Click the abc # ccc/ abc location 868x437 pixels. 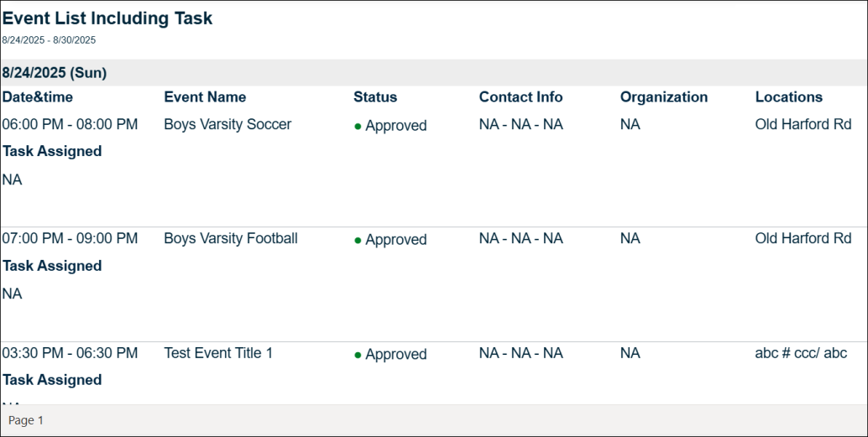coord(801,353)
